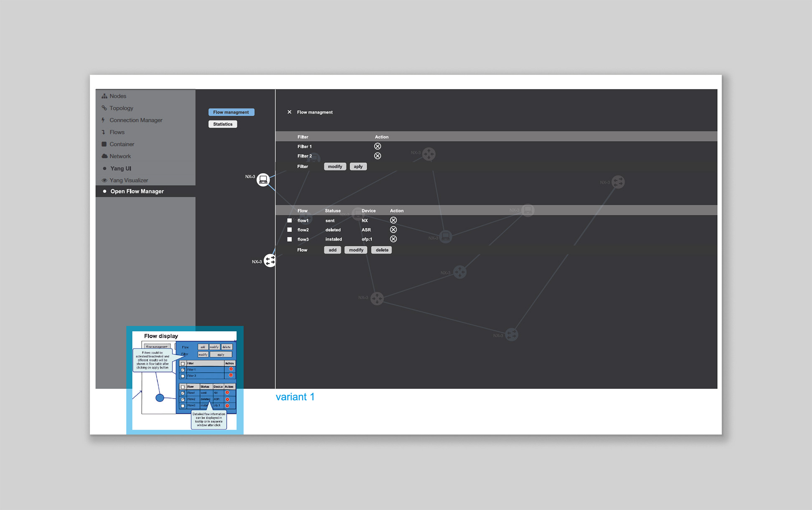The height and width of the screenshot is (510, 812).
Task: Open the Flow display thumbnail preview
Action: (185, 380)
